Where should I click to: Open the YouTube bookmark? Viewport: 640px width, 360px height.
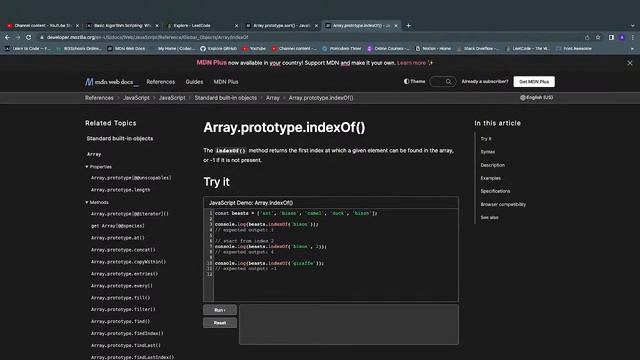point(254,48)
